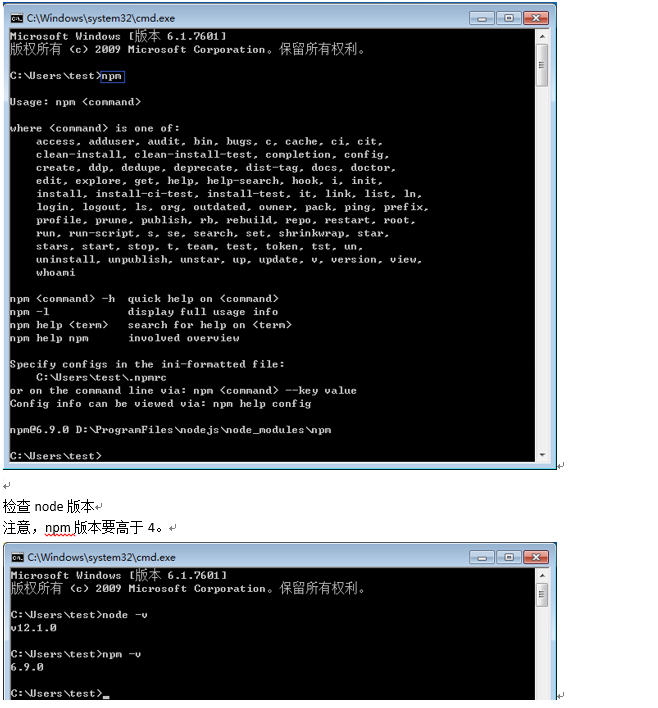
Task: Click the last C:\Users\test> prompt in the upper console
Action: (56, 456)
